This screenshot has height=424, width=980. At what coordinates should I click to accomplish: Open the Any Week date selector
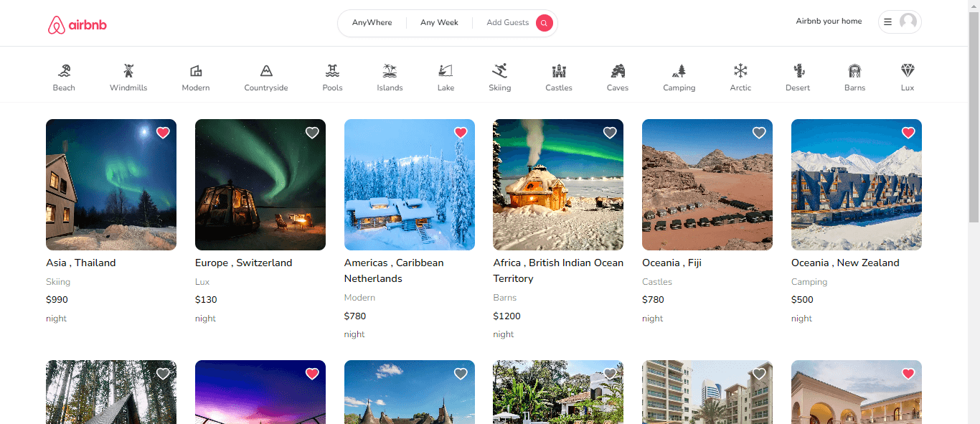click(x=439, y=23)
